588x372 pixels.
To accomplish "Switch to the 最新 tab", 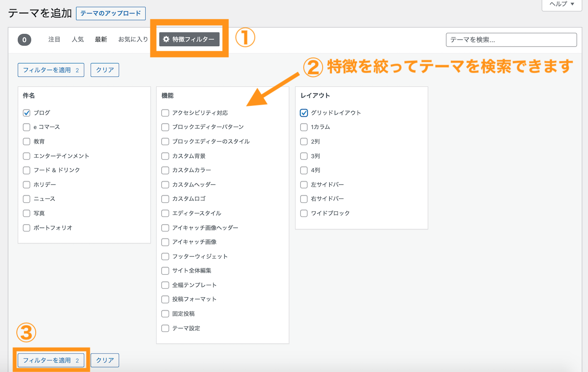I will click(101, 39).
